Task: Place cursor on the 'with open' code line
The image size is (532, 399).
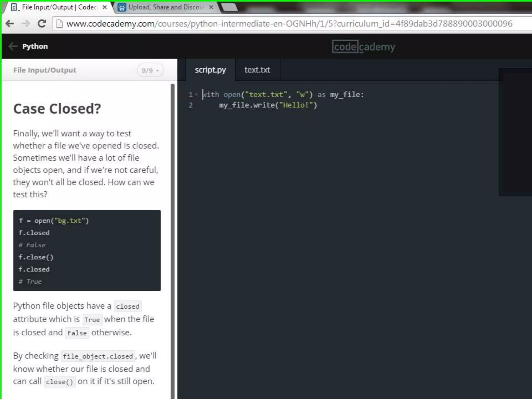Action: click(283, 95)
